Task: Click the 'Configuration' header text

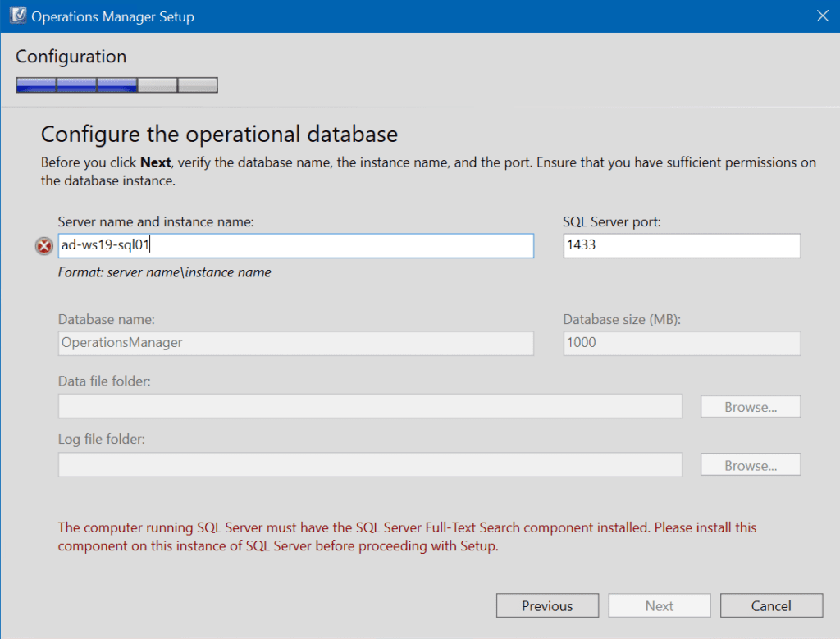Action: [71, 57]
